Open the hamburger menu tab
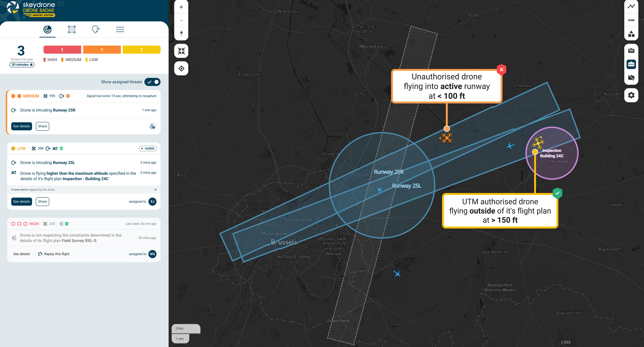 click(x=120, y=30)
